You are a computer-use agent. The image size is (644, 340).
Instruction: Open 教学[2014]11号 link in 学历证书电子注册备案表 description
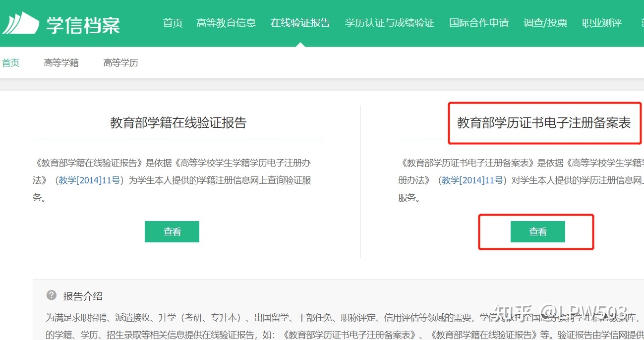click(472, 180)
